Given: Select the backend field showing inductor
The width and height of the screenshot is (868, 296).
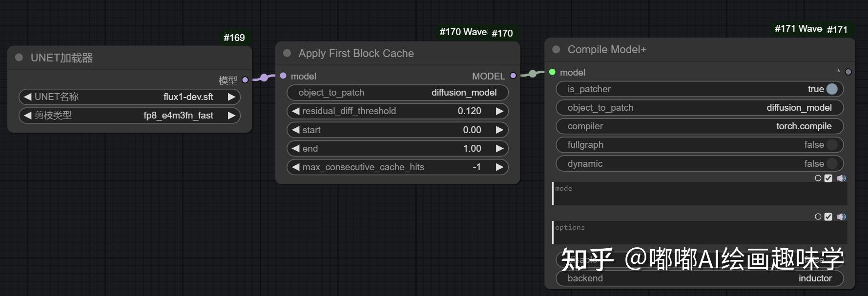Looking at the screenshot, I should [700, 278].
